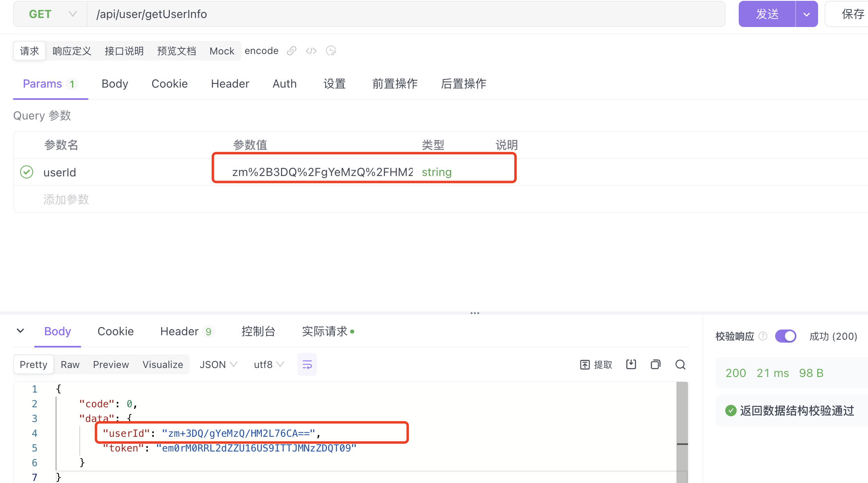Click the 添加参数 input field
868x483 pixels.
pos(66,199)
